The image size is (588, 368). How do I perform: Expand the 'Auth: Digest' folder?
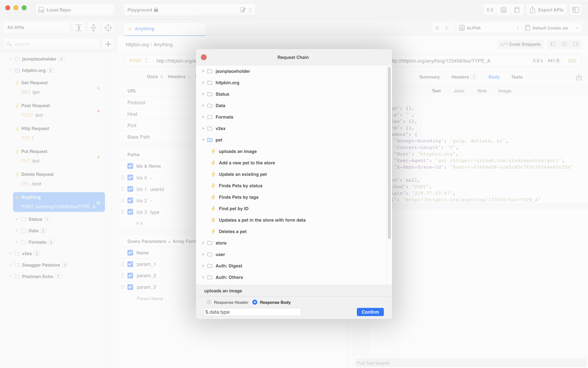[203, 266]
